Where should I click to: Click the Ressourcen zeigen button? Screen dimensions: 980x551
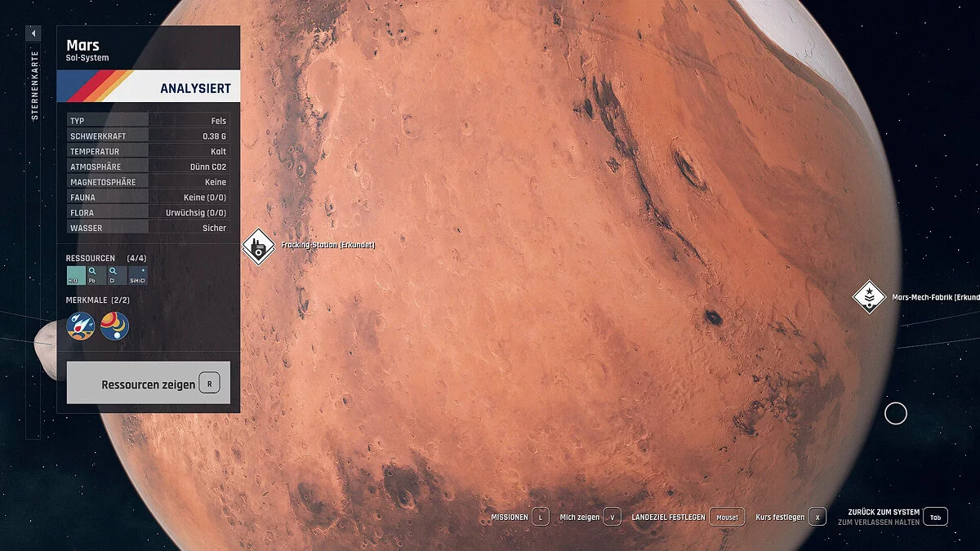pos(149,384)
